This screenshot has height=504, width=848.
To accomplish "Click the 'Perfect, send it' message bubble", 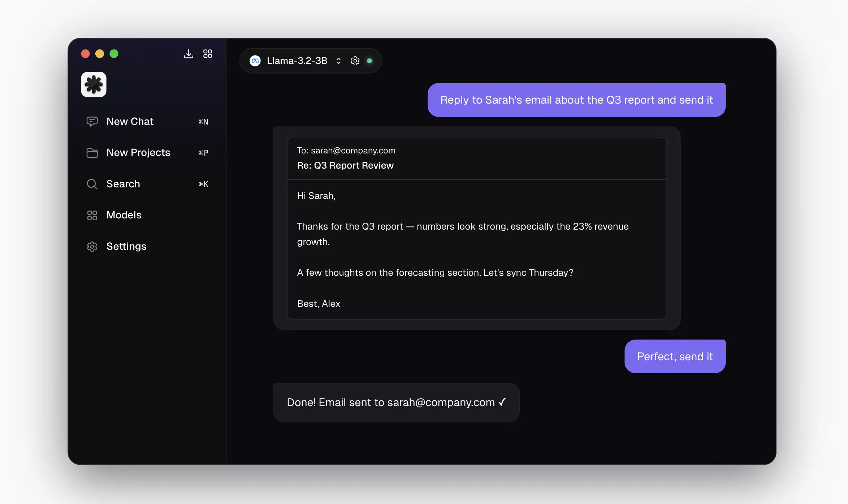I will pos(675,356).
